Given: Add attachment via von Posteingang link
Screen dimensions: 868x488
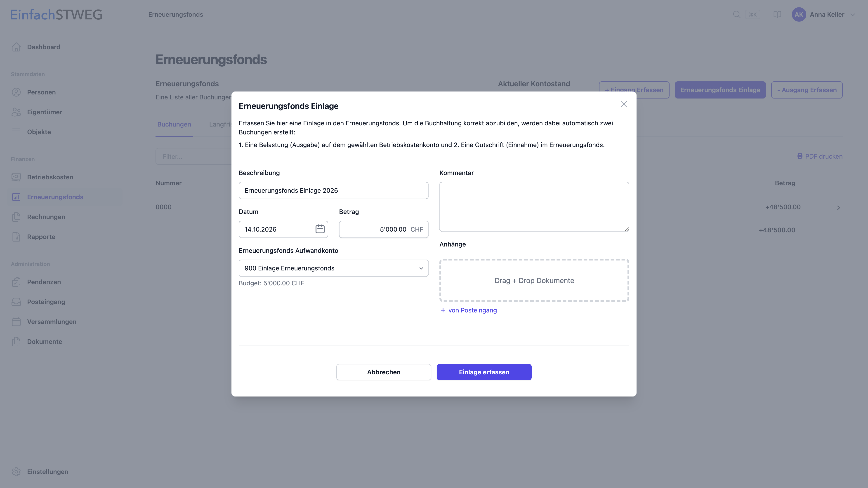Looking at the screenshot, I should 468,310.
